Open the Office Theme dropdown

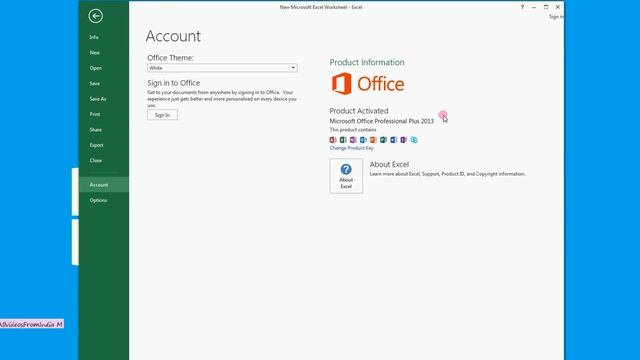[222, 68]
